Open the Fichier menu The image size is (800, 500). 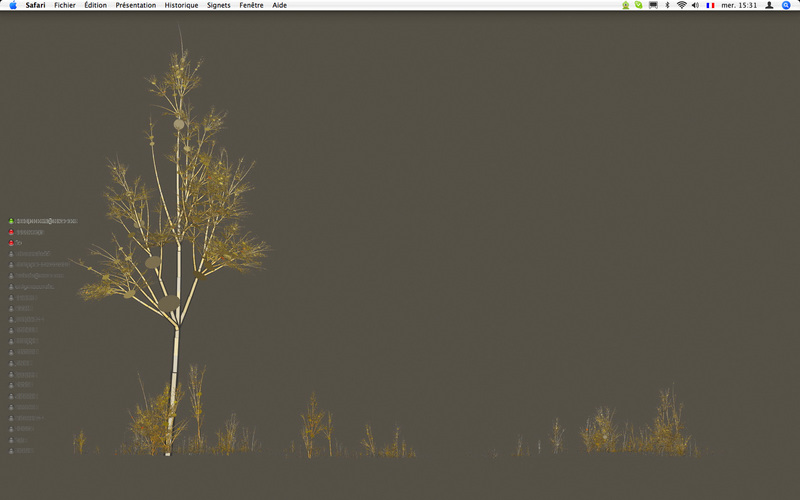point(65,5)
